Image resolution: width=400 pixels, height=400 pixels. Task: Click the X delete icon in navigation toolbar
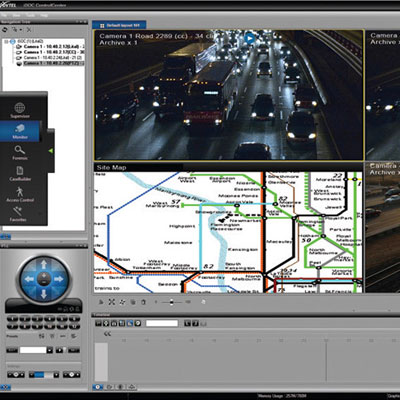29,30
